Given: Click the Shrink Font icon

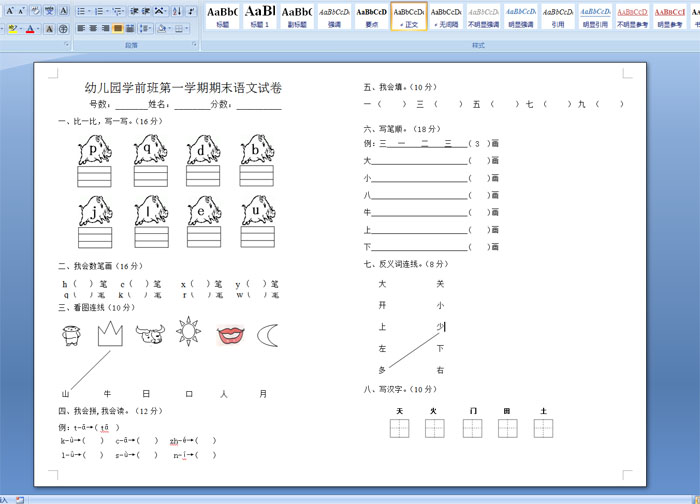Looking at the screenshot, I should tap(21, 10).
